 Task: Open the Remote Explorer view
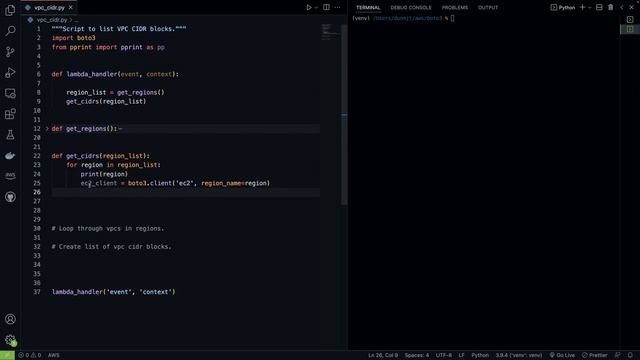point(10,93)
